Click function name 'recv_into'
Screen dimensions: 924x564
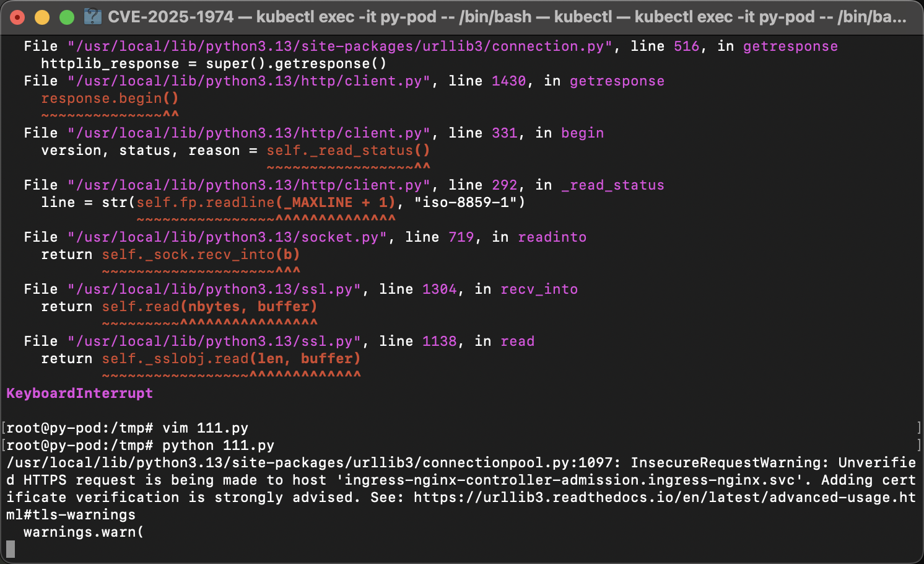tap(539, 289)
